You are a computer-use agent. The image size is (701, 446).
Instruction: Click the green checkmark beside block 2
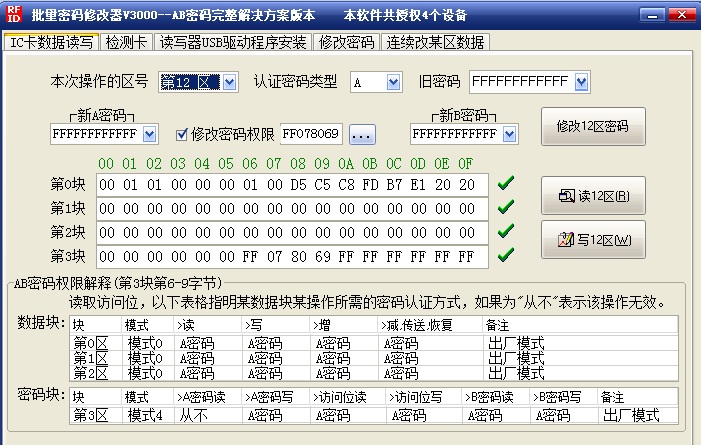point(506,231)
